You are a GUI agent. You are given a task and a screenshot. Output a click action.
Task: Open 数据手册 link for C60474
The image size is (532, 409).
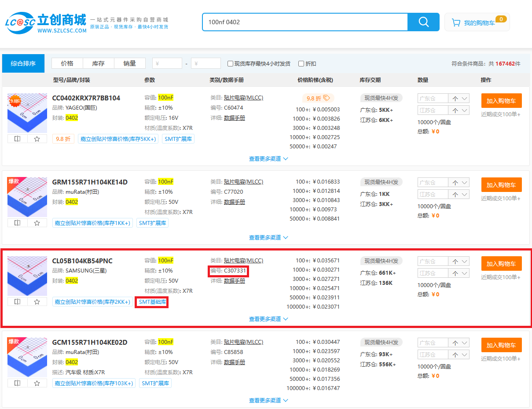[x=235, y=118]
